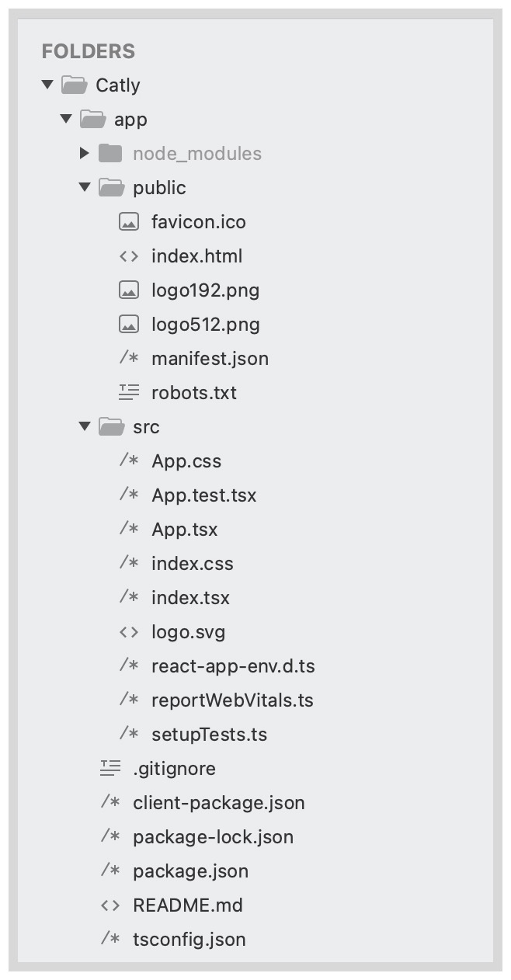The image size is (511, 980).
Task: Collapse the src folder
Action: pos(85,426)
